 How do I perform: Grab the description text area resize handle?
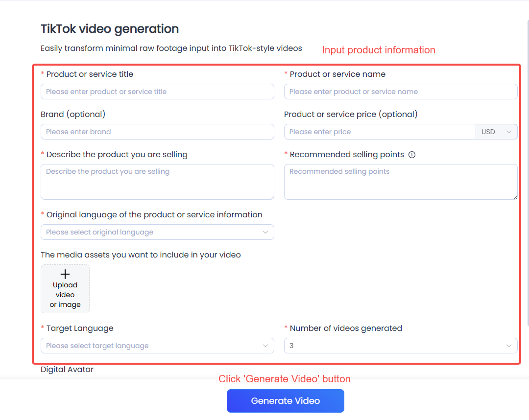point(271,197)
